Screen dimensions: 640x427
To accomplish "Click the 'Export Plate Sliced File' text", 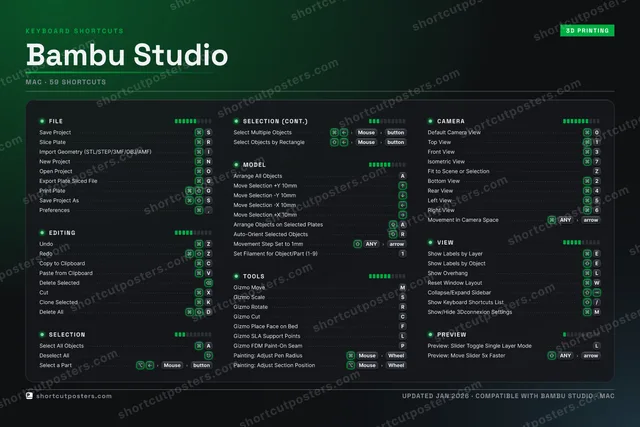I will (68, 181).
